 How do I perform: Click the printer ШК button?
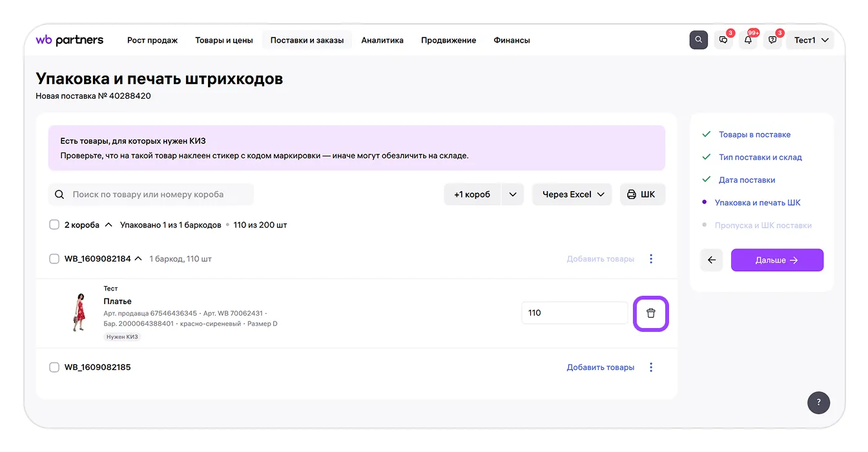pyautogui.click(x=643, y=194)
